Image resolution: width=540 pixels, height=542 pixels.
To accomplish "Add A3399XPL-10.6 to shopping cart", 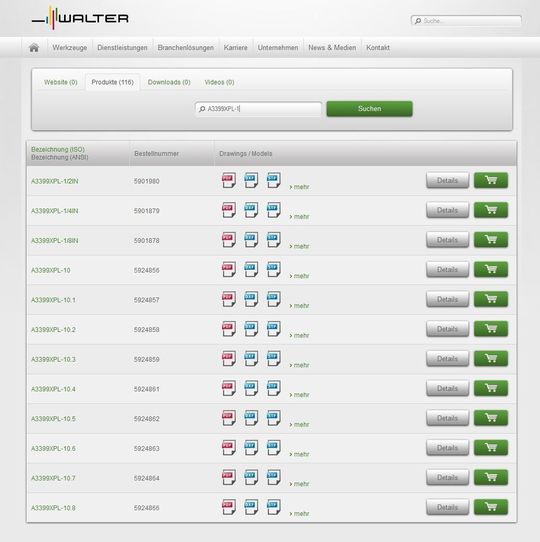I will pyautogui.click(x=491, y=448).
